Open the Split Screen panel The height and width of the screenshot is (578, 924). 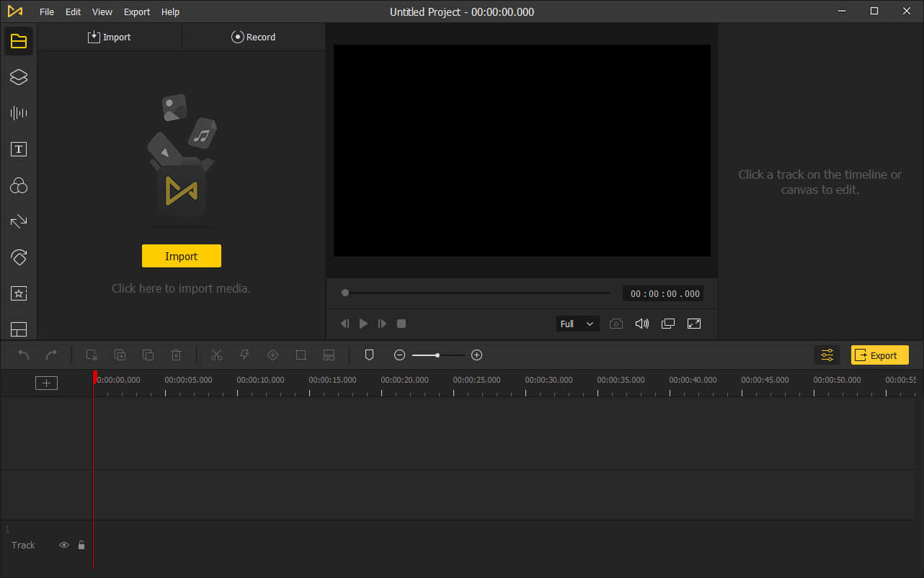19,329
